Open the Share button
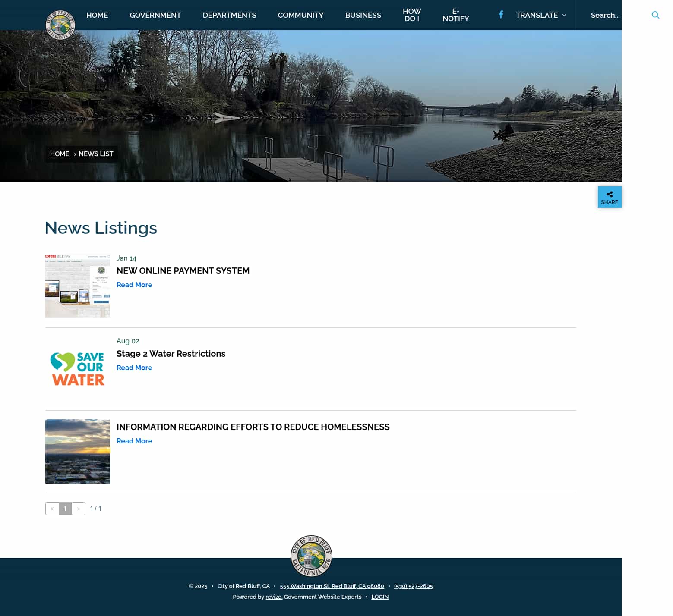673x616 pixels. pos(610,197)
